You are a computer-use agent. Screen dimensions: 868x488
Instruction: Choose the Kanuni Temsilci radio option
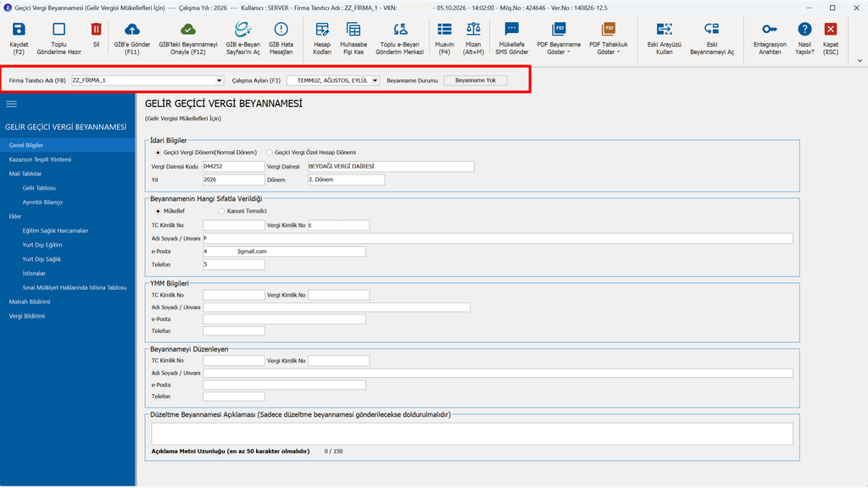click(221, 211)
